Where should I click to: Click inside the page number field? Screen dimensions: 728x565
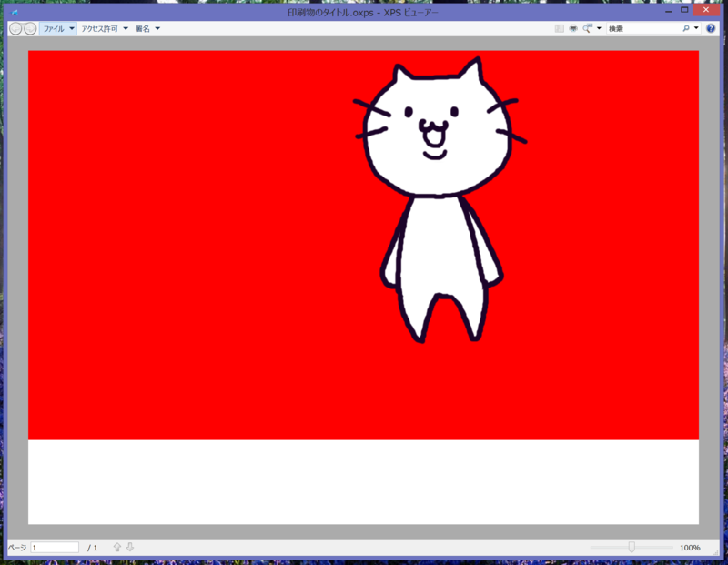coord(55,547)
